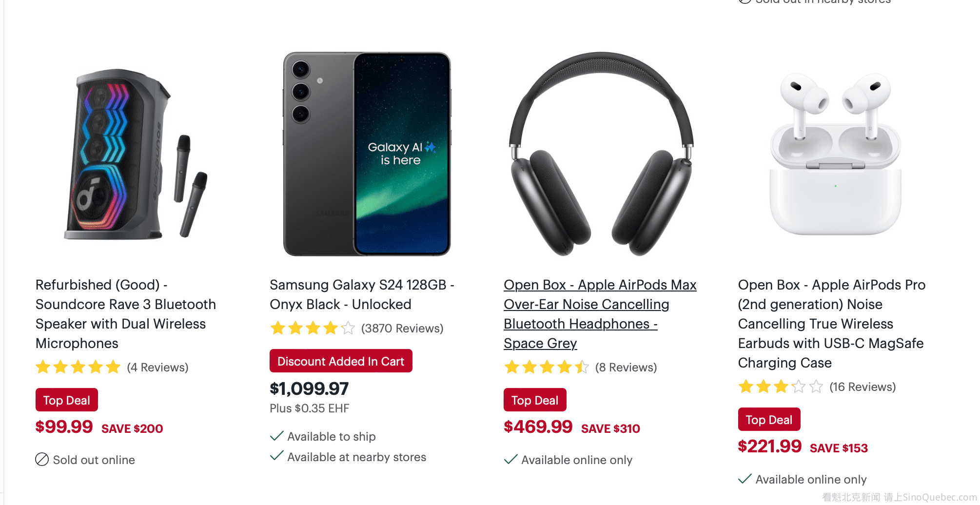The image size is (980, 505).
Task: Click the Soundcore speaker star rating
Action: (78, 367)
